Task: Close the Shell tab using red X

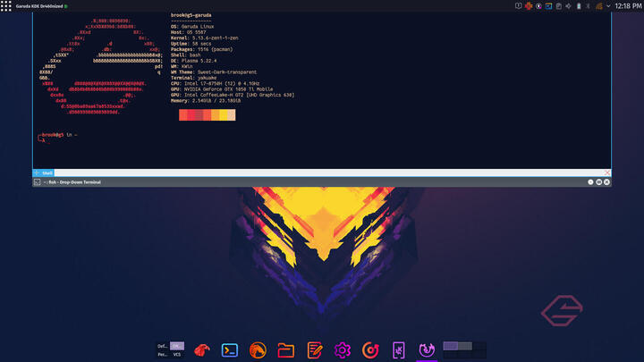Action: coord(607,173)
